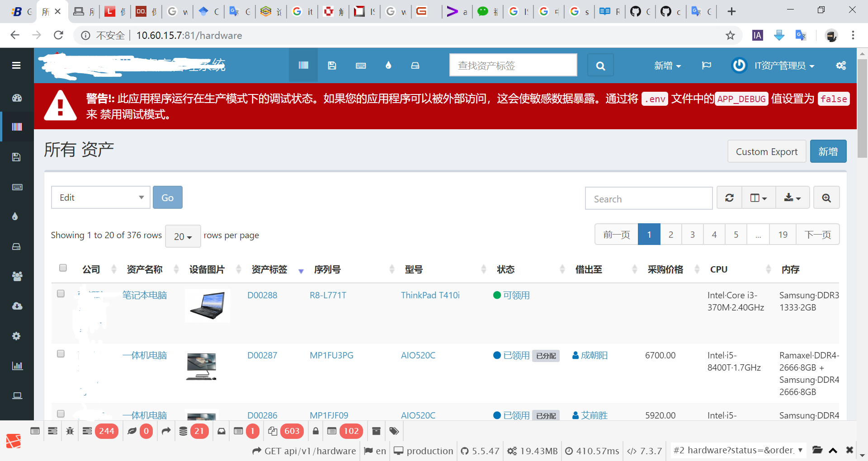Screen dimensions: 868x461
Task: Refresh the assets table
Action: [729, 198]
